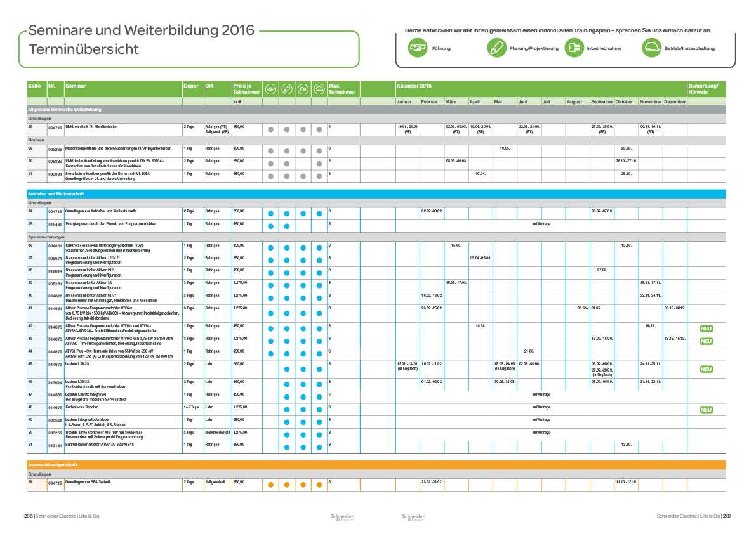756x534 pixels.
Task: Select the Januar month header
Action: tap(404, 102)
